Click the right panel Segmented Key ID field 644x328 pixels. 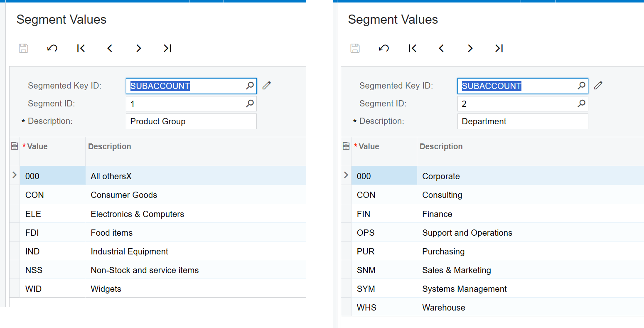tap(523, 86)
